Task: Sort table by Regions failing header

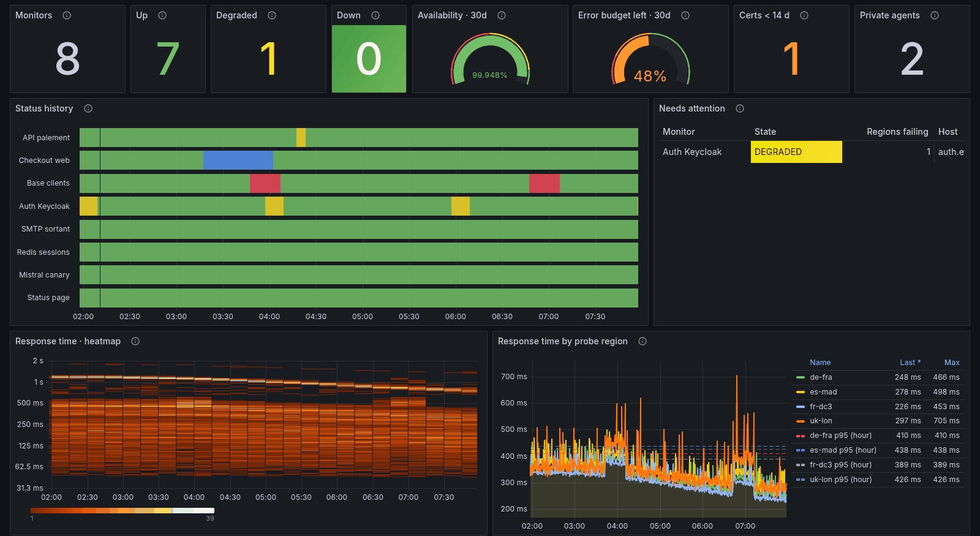Action: coord(897,132)
